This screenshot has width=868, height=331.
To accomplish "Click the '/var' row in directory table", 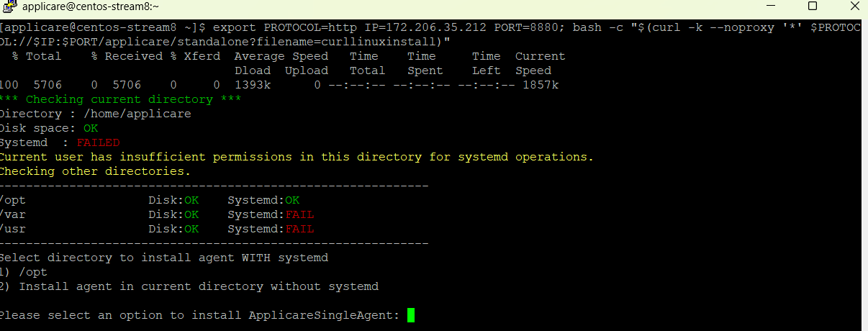I will coord(157,214).
